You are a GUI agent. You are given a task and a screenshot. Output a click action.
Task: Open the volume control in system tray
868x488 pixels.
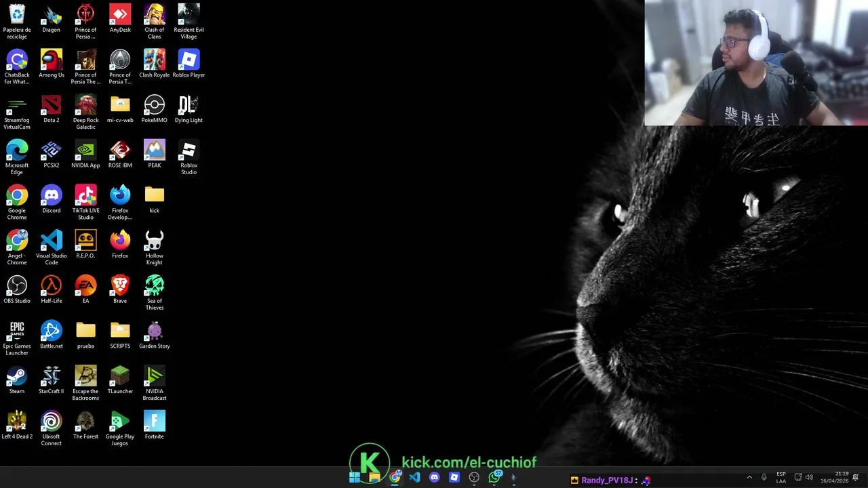coord(809,477)
